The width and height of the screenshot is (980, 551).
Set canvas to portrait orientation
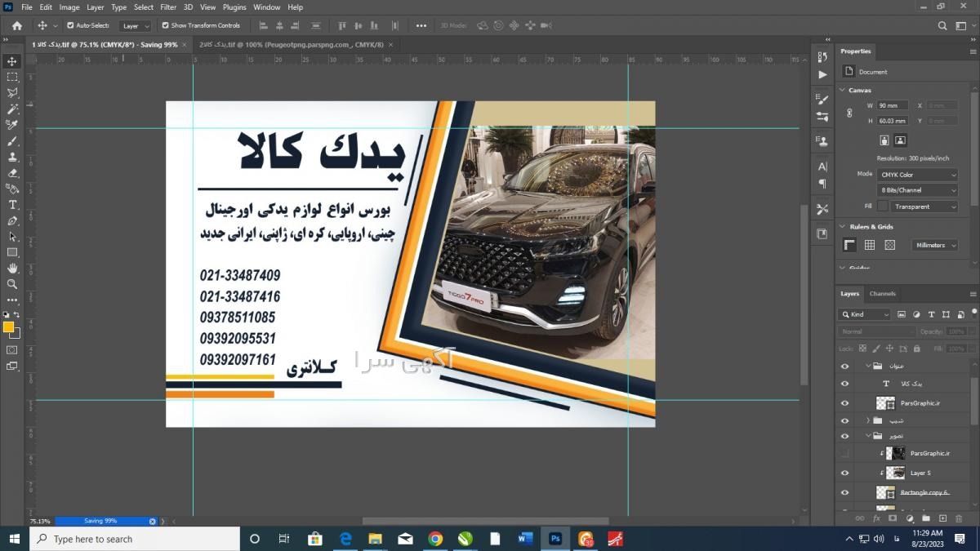pyautogui.click(x=884, y=140)
